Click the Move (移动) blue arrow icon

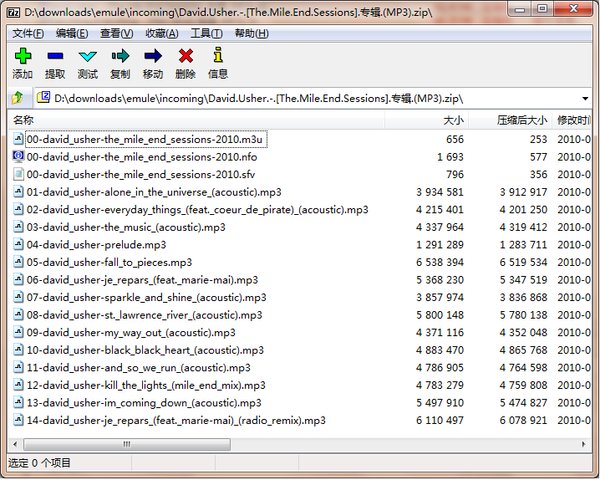(153, 56)
